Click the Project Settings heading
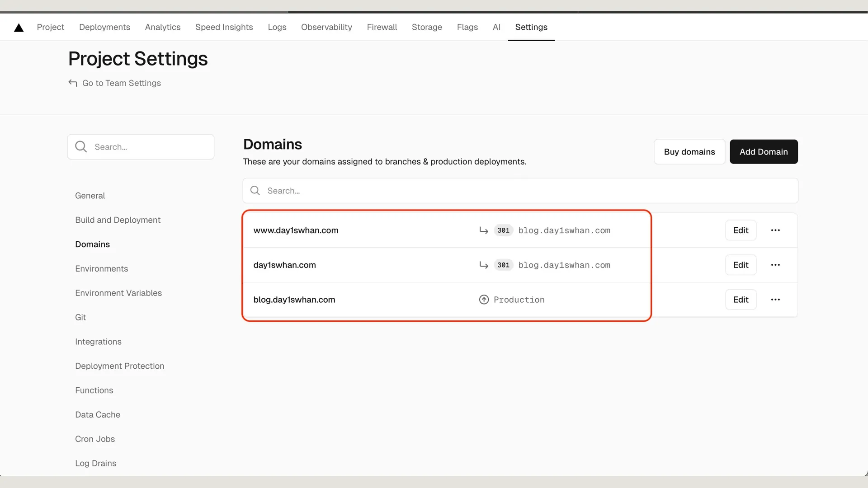Image resolution: width=868 pixels, height=488 pixels. [x=138, y=59]
